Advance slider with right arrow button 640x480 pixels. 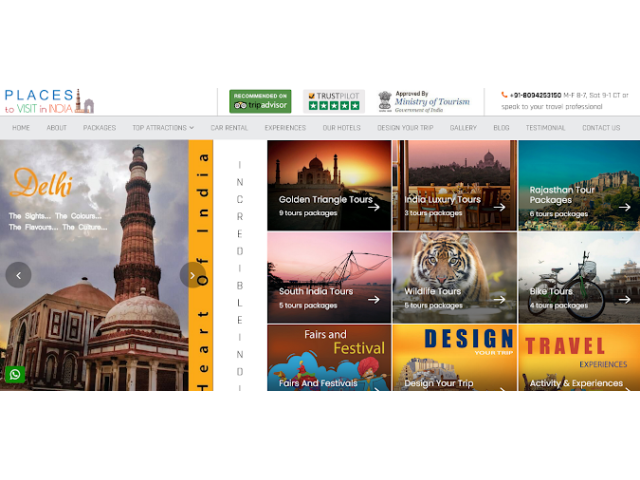pos(192,275)
